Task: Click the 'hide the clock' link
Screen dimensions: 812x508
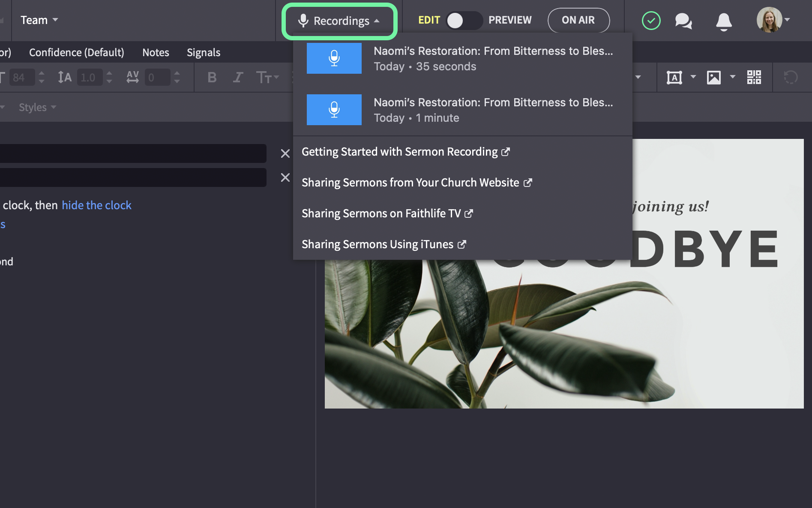Action: click(x=96, y=205)
